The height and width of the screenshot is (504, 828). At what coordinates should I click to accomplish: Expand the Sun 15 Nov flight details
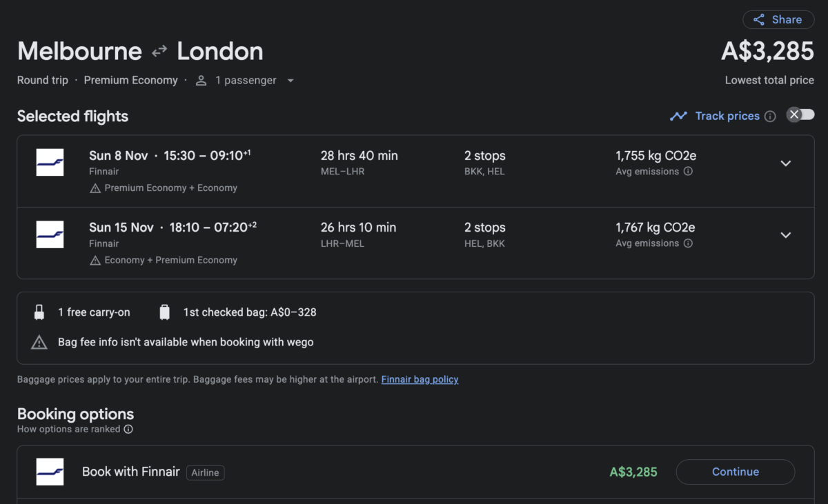click(x=785, y=235)
